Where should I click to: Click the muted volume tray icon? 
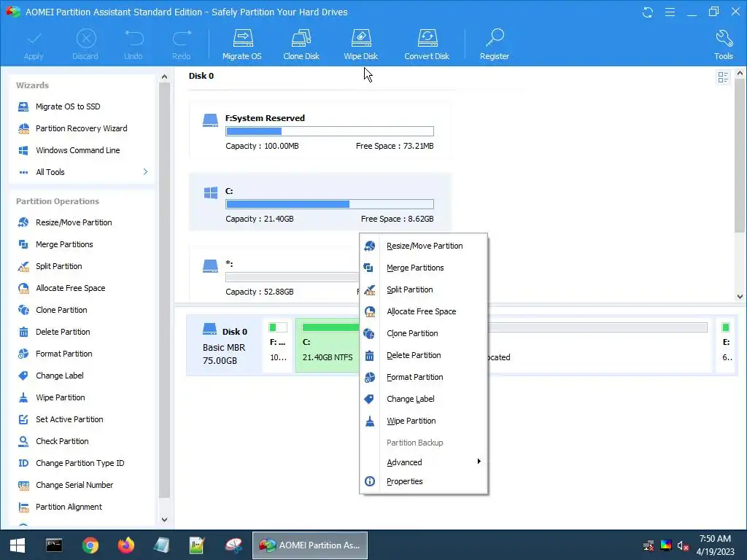683,545
